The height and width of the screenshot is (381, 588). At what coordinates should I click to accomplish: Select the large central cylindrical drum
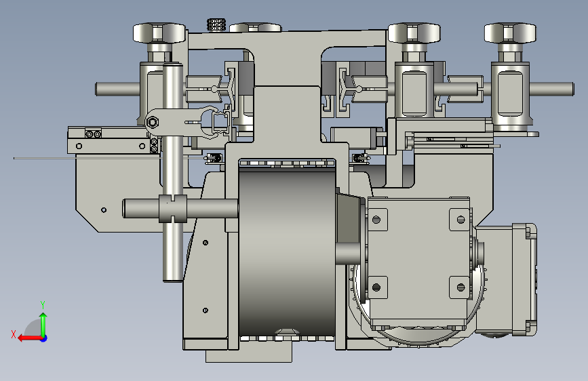pyautogui.click(x=288, y=252)
